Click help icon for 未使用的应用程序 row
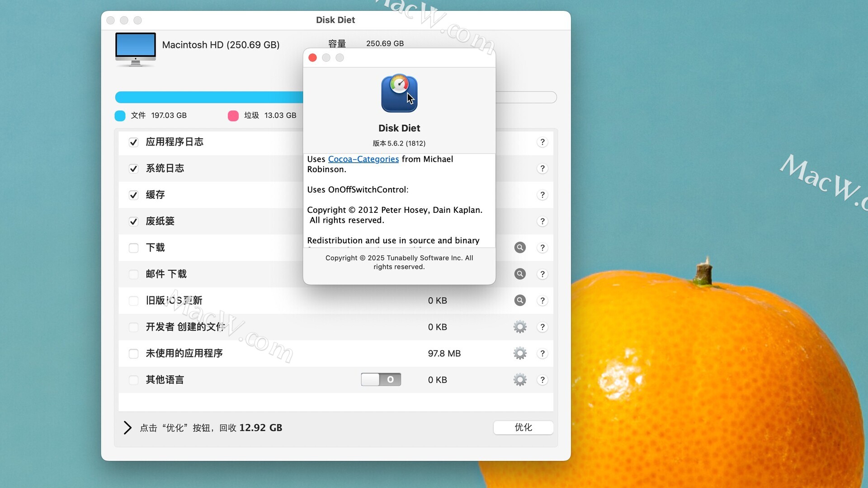The width and height of the screenshot is (868, 488). point(542,353)
